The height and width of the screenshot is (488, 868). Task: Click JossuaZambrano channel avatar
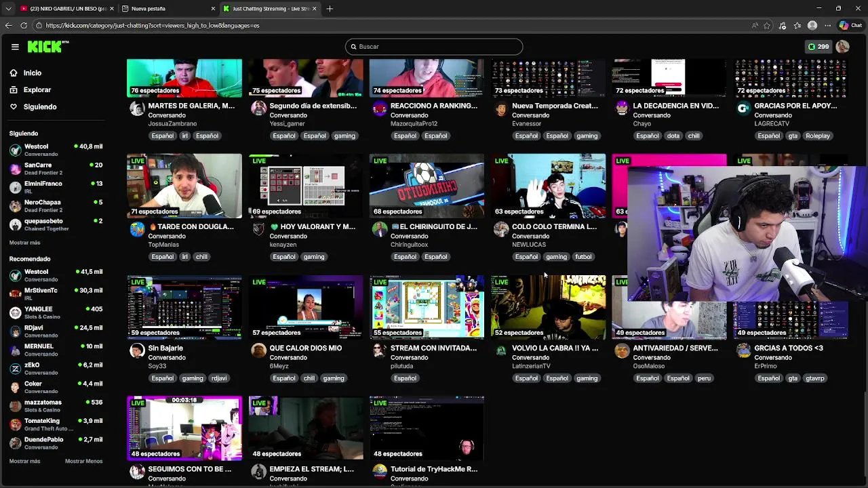[137, 108]
